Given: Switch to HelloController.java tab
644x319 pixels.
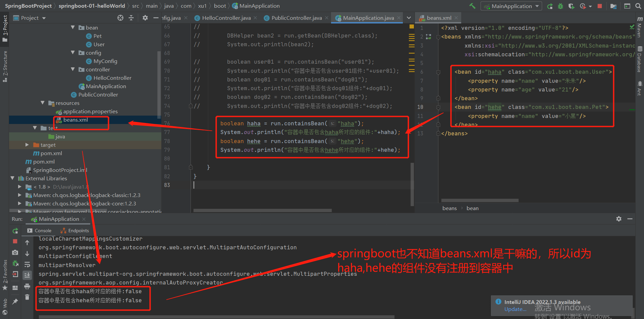Looking at the screenshot, I should click(226, 18).
